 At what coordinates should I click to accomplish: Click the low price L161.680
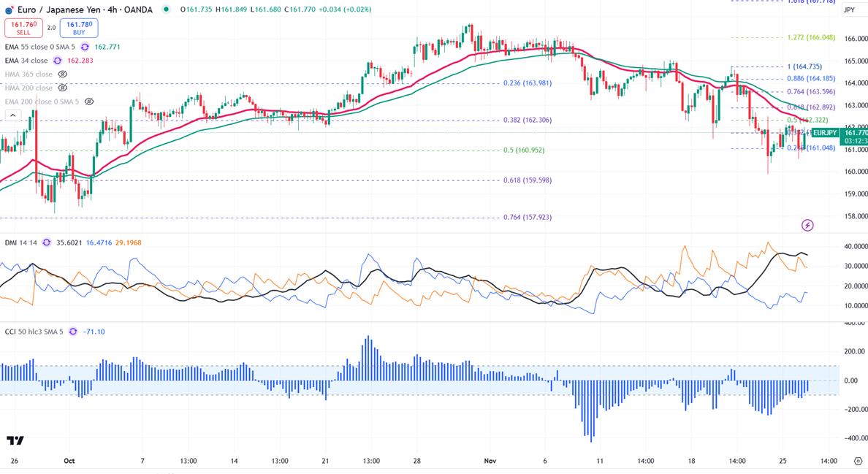coord(265,9)
